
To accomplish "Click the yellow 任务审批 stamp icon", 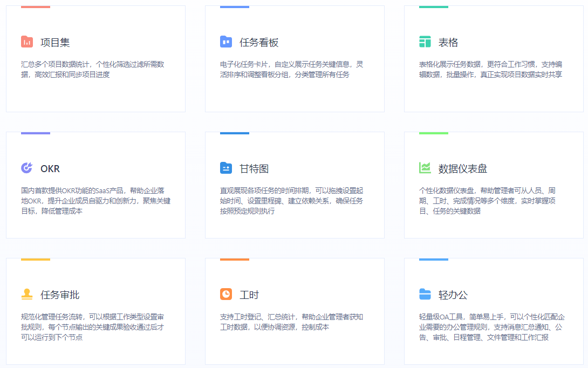I will click(x=27, y=295).
